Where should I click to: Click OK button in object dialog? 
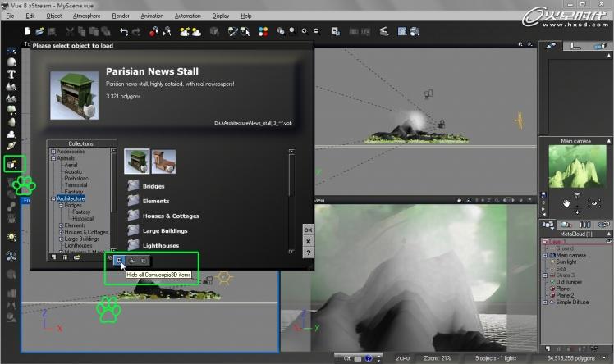point(308,230)
